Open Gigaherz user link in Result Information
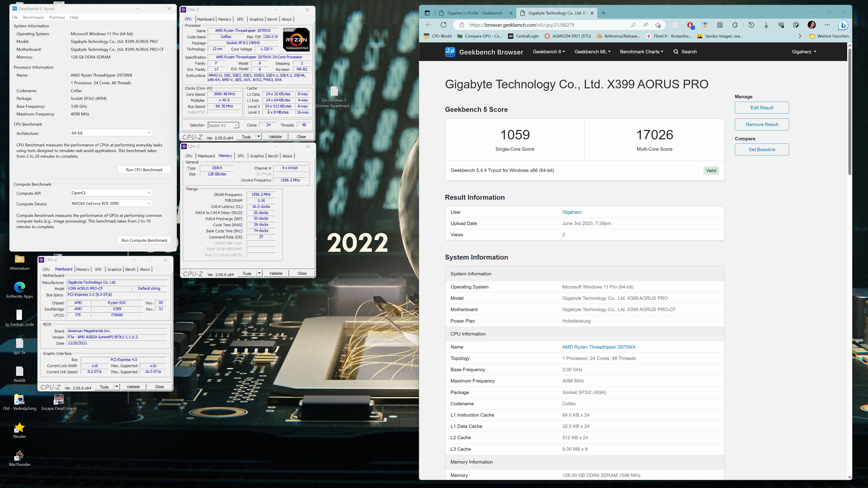 click(x=572, y=212)
